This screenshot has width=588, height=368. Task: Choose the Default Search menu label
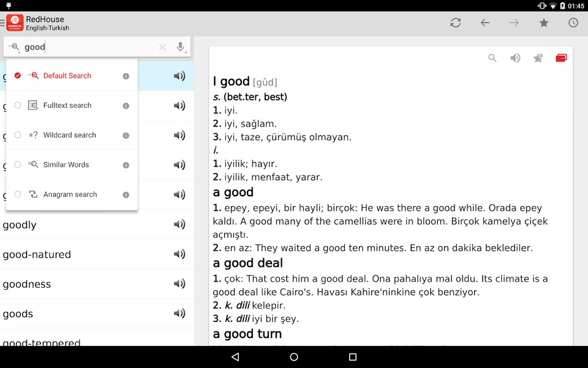coord(67,75)
